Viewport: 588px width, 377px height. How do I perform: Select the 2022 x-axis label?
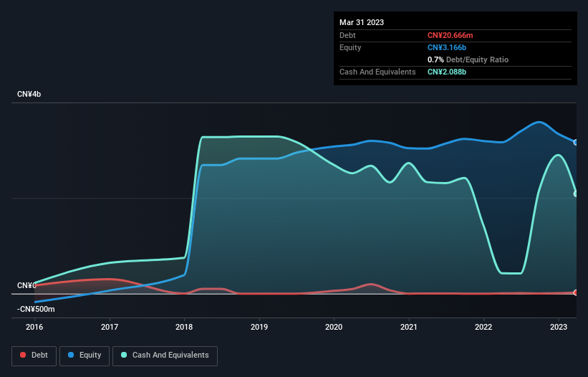tap(483, 327)
